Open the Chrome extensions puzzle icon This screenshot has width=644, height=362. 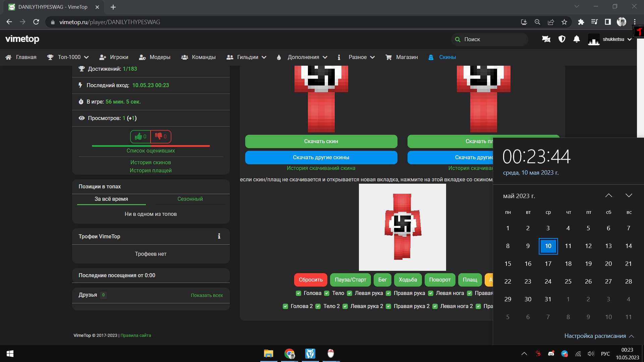(x=581, y=22)
